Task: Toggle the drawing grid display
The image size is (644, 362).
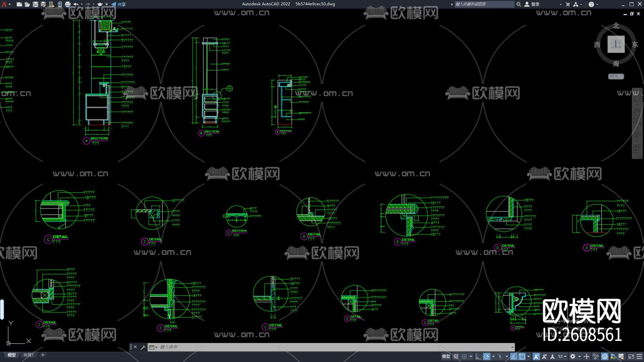Action: click(456, 356)
